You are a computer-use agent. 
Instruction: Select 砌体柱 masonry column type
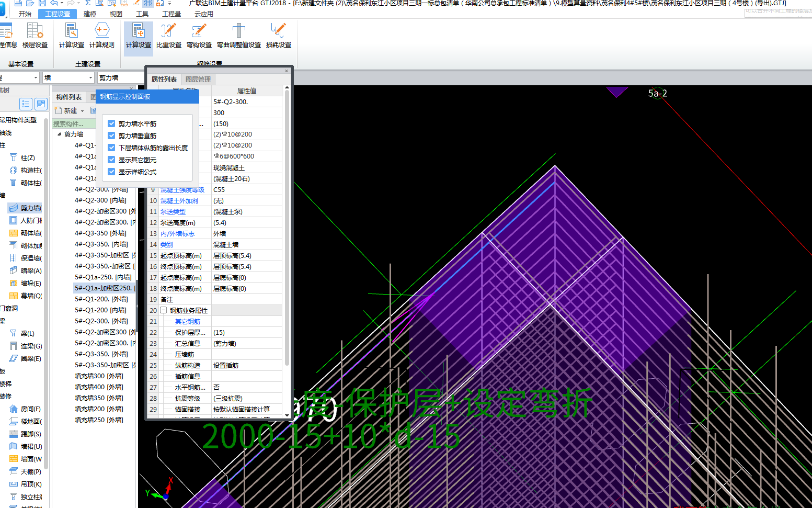tap(26, 183)
